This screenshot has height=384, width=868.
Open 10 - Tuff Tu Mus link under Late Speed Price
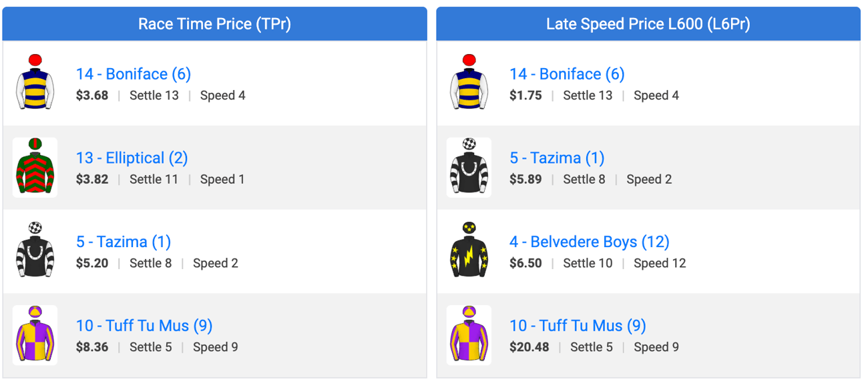coord(578,326)
